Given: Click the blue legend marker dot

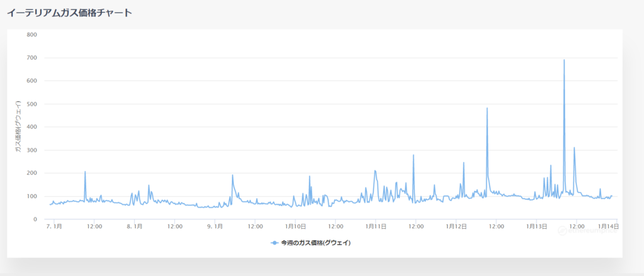Looking at the screenshot, I should coord(274,243).
